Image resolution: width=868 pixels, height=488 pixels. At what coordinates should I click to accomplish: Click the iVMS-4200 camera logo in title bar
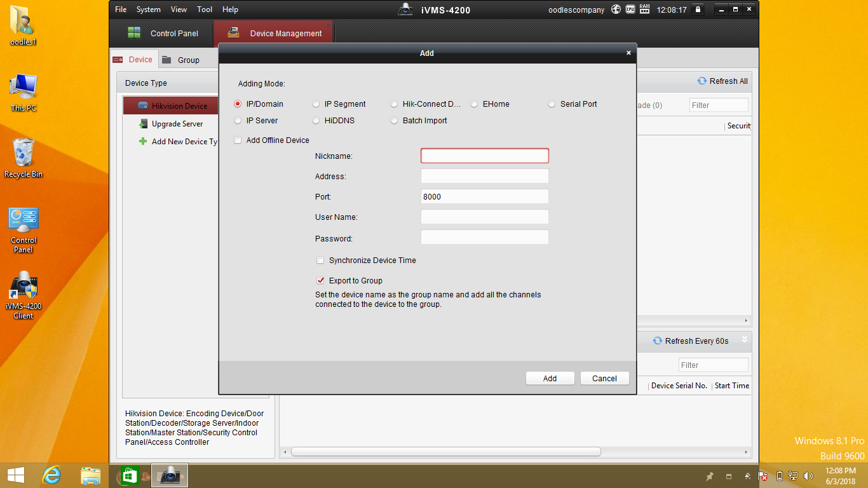click(405, 9)
